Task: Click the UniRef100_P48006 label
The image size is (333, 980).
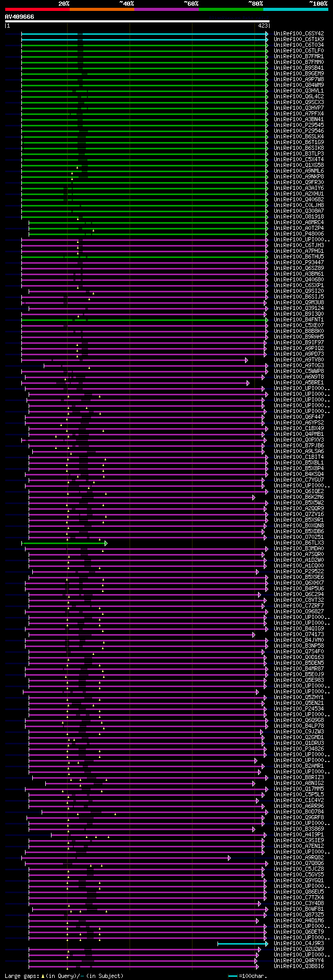Action: [299, 234]
